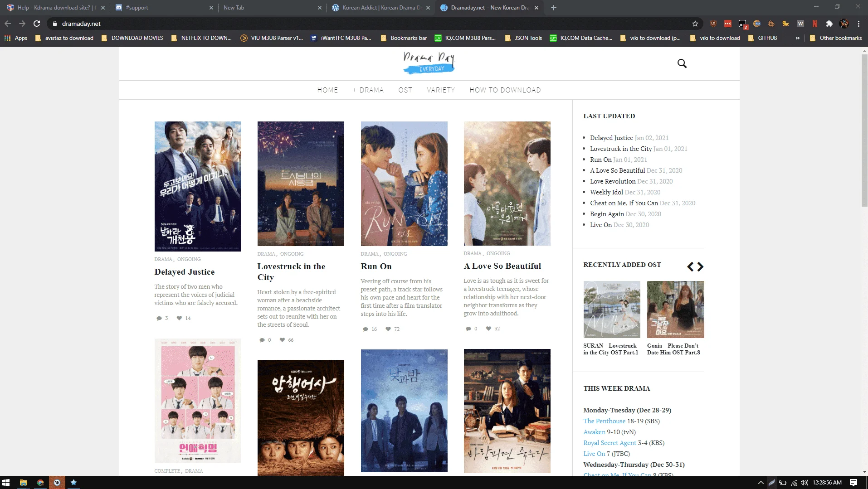Open File Explorer from the taskbar
Image resolution: width=868 pixels, height=489 pixels.
pos(23,483)
